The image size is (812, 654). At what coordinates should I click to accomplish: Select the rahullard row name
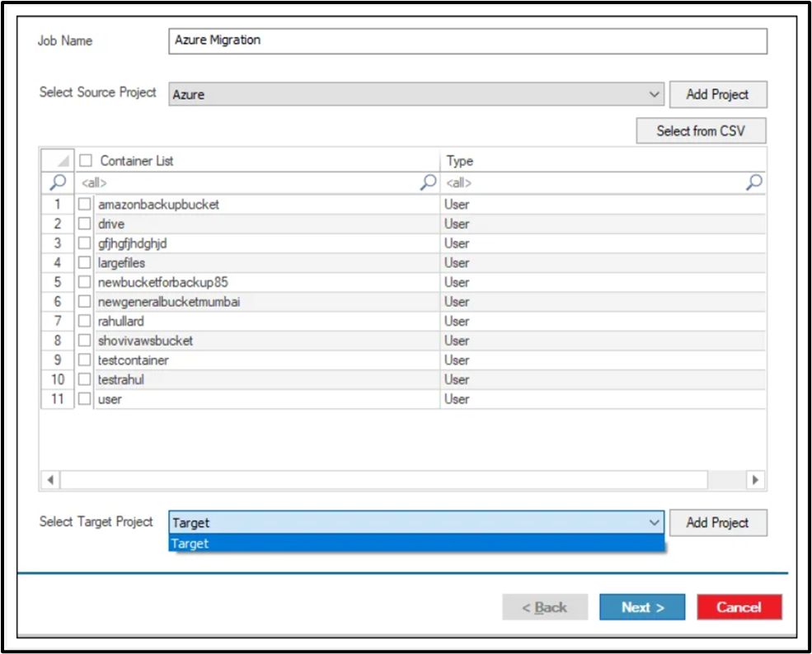pos(121,321)
